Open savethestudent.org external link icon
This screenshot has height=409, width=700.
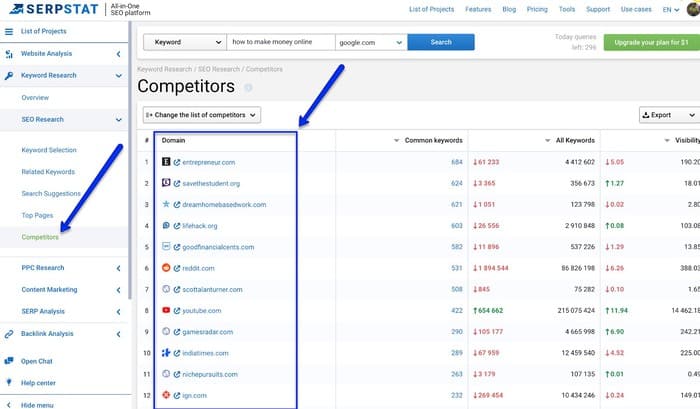[177, 184]
